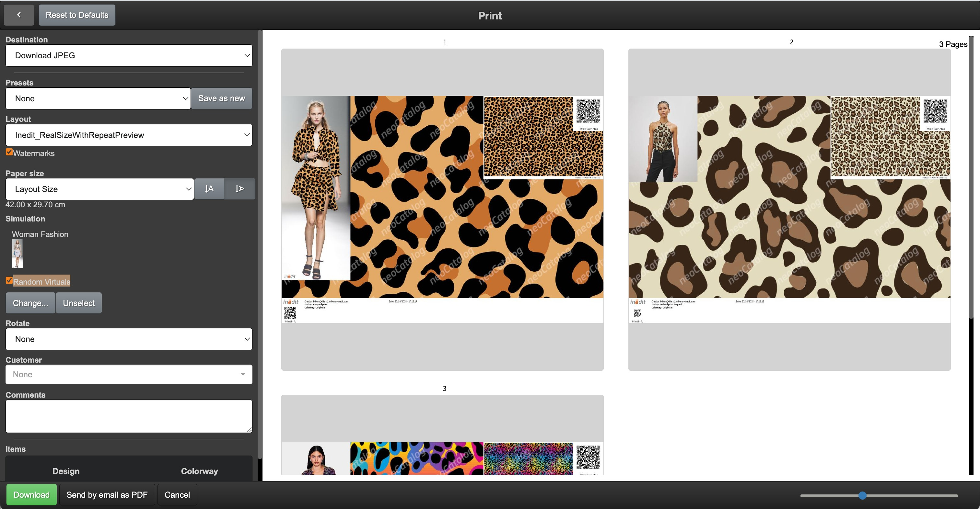Click the QR code on page 1
The width and height of the screenshot is (980, 509).
[588, 111]
